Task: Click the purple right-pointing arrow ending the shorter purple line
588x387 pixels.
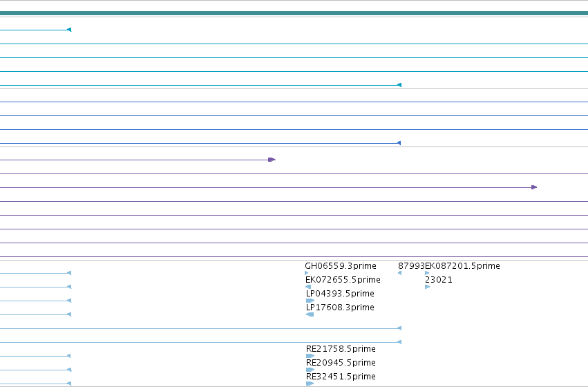Action: (x=272, y=160)
